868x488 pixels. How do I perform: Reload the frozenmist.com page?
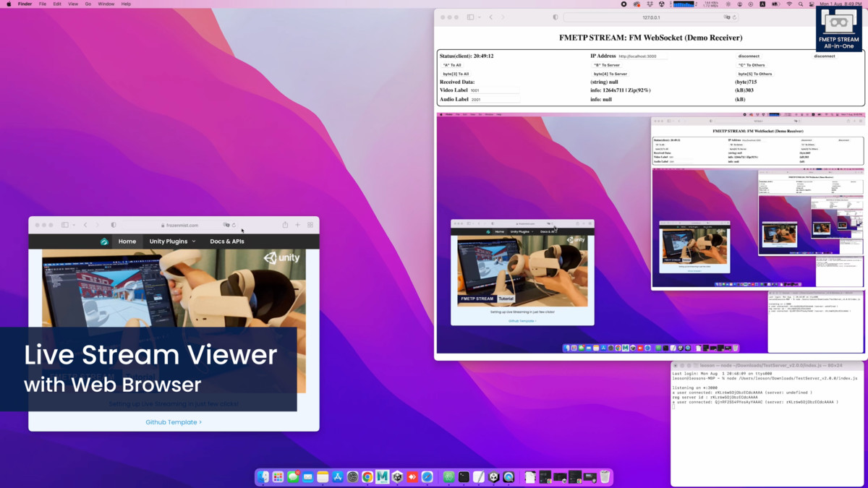click(234, 225)
